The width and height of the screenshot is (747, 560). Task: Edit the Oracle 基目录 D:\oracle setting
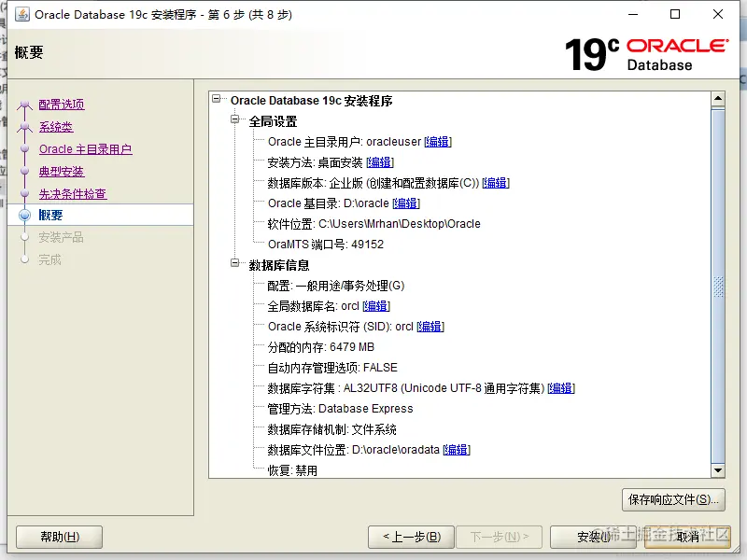(x=406, y=203)
